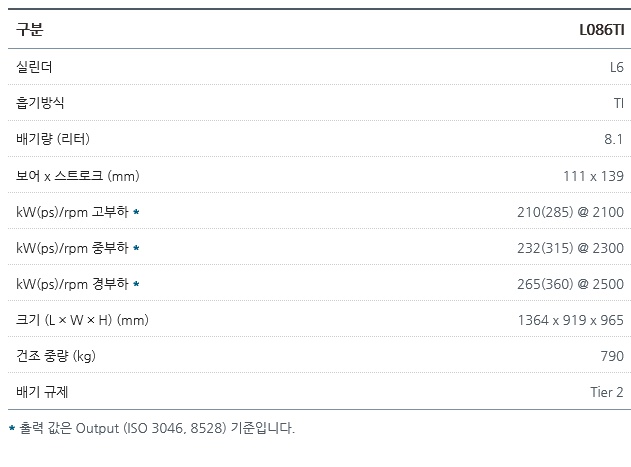Click the Tier 2 emission value
The width and height of the screenshot is (631, 467).
607,392
